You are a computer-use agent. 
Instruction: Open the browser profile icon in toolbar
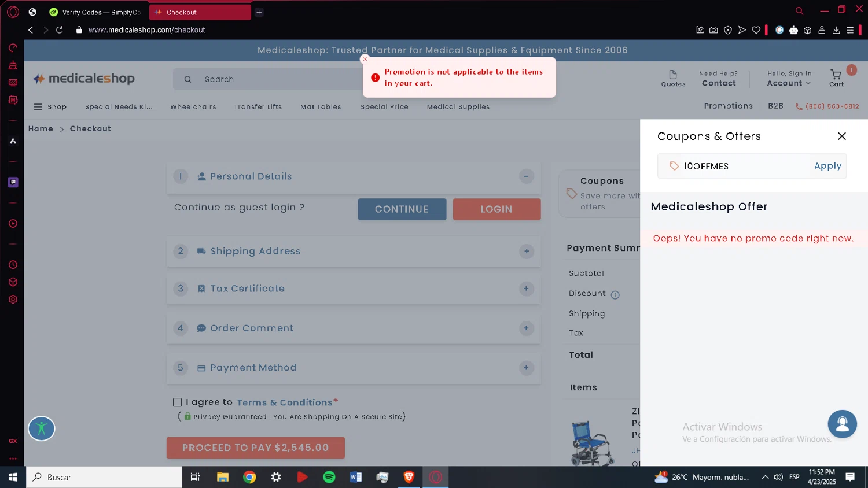[x=822, y=30]
